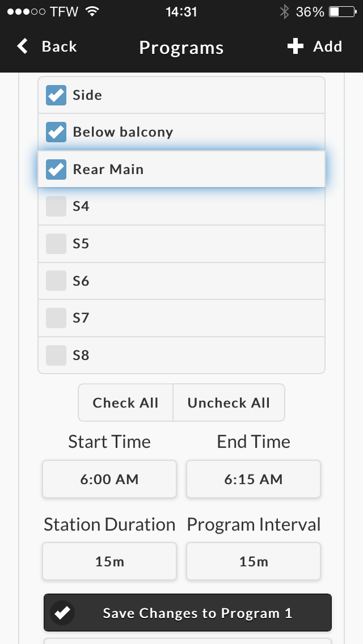Check the S5 station checkbox
Viewport: 363px width, 644px height.
tap(56, 244)
